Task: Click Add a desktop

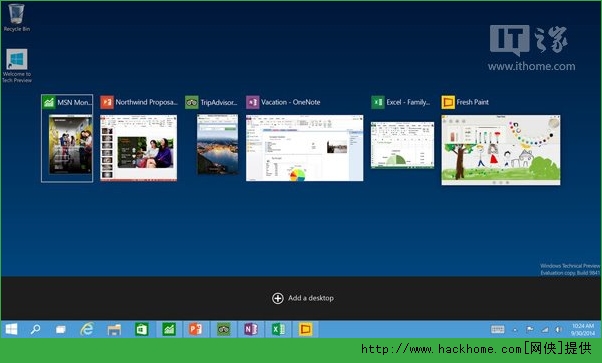Action: pyautogui.click(x=303, y=298)
